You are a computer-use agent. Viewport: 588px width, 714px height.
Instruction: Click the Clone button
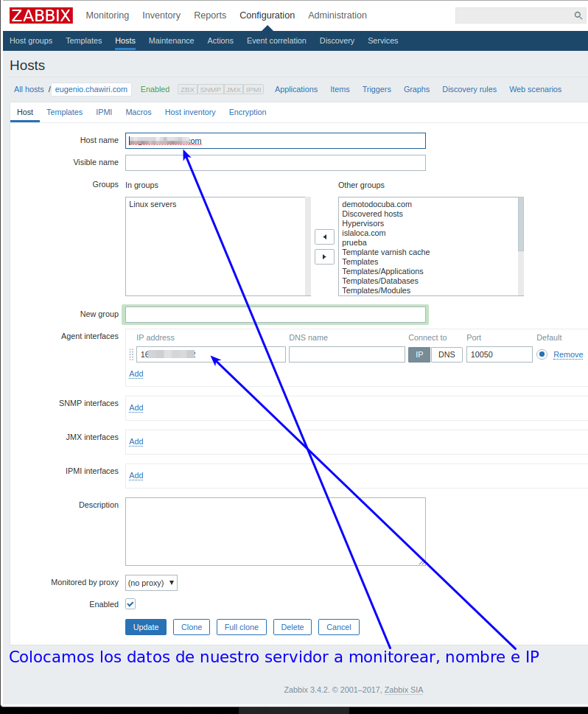point(192,627)
